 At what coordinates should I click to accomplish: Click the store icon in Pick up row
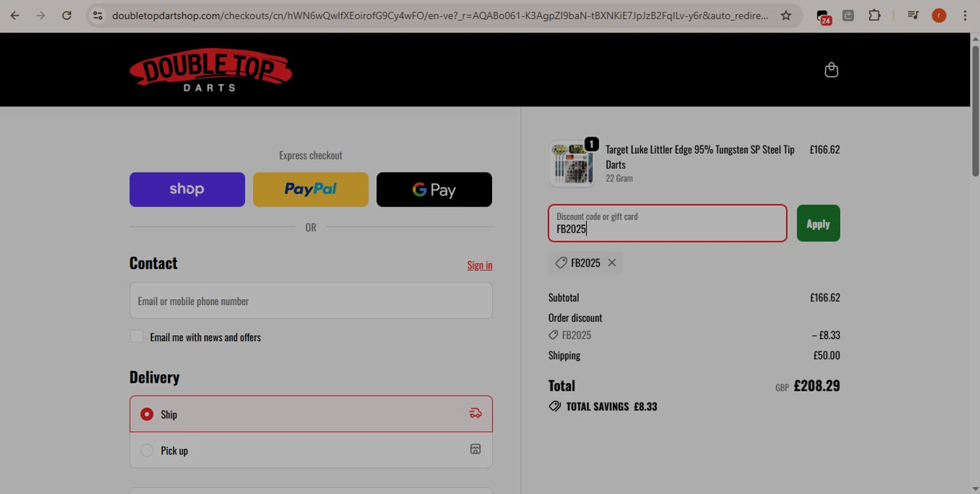[x=476, y=449]
